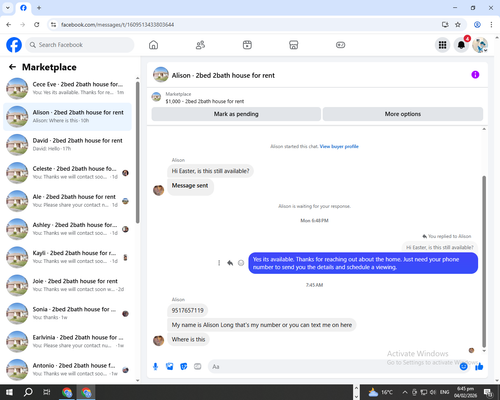Click Alison's phone number message 9517657119

(187, 310)
